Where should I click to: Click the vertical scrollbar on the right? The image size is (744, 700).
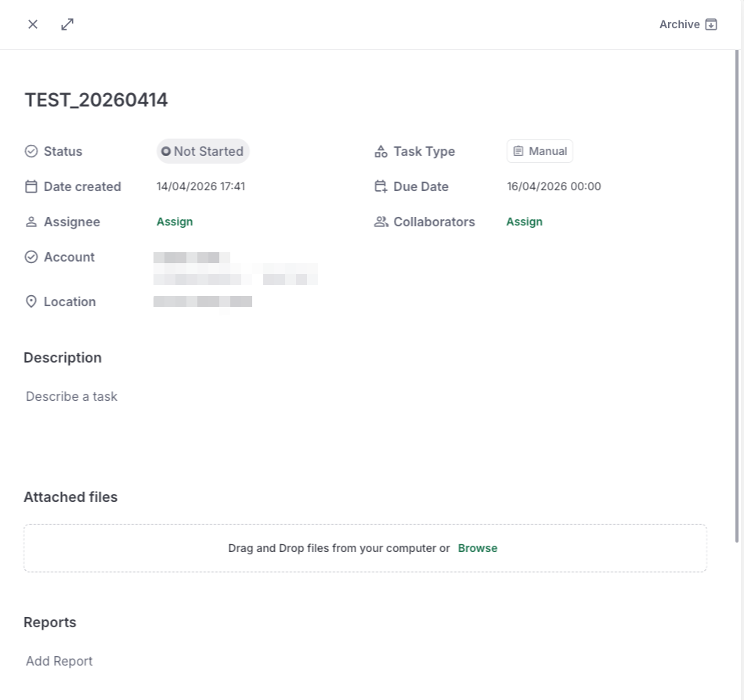click(x=737, y=297)
